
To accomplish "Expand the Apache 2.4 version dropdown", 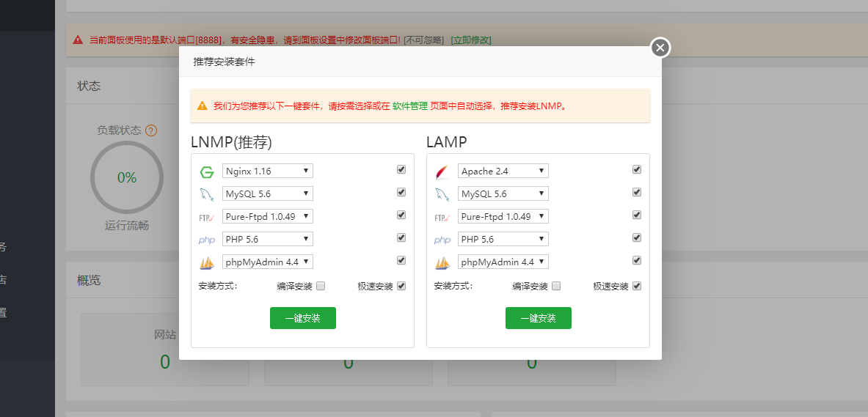I will 503,171.
